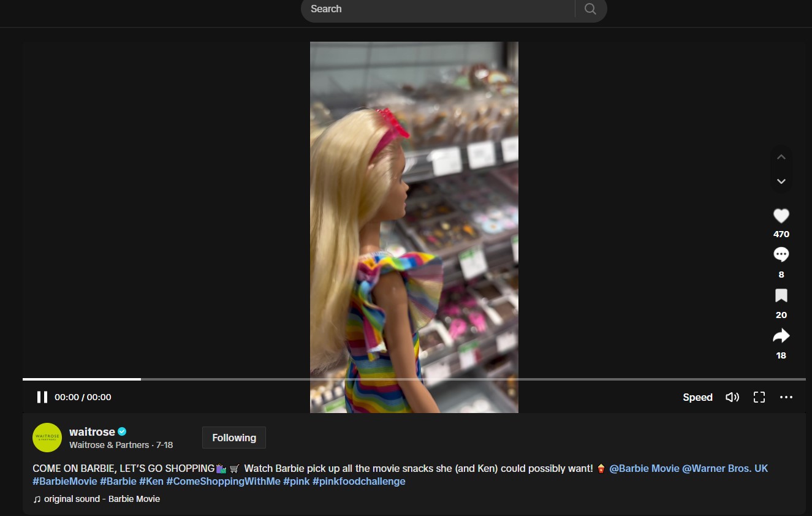Click the bookmark count 20

[x=781, y=315]
